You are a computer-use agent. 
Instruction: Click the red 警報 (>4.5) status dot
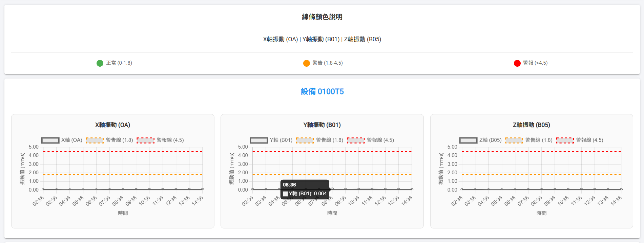click(517, 63)
